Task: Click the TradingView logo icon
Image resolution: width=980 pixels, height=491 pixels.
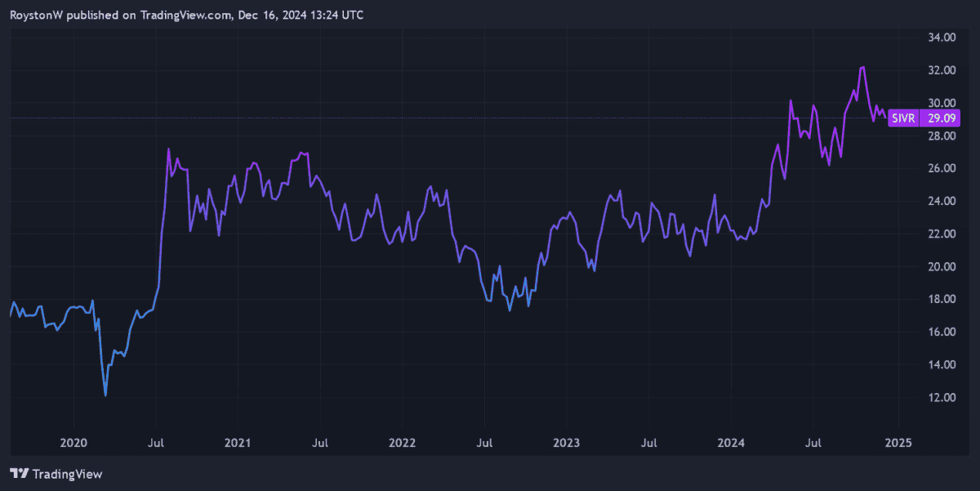Action: point(20,473)
